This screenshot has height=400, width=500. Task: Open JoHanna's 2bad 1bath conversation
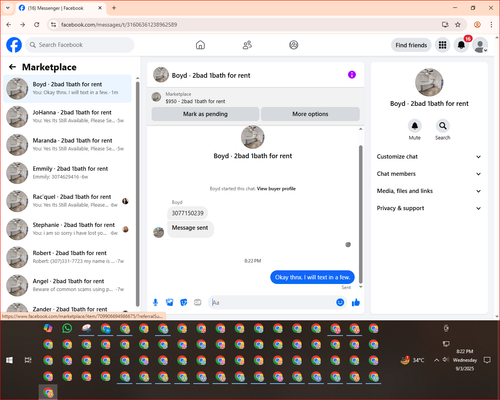coord(68,116)
